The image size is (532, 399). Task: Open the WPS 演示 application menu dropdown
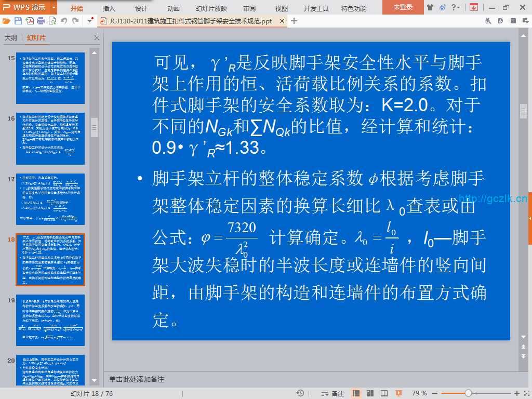(54, 8)
